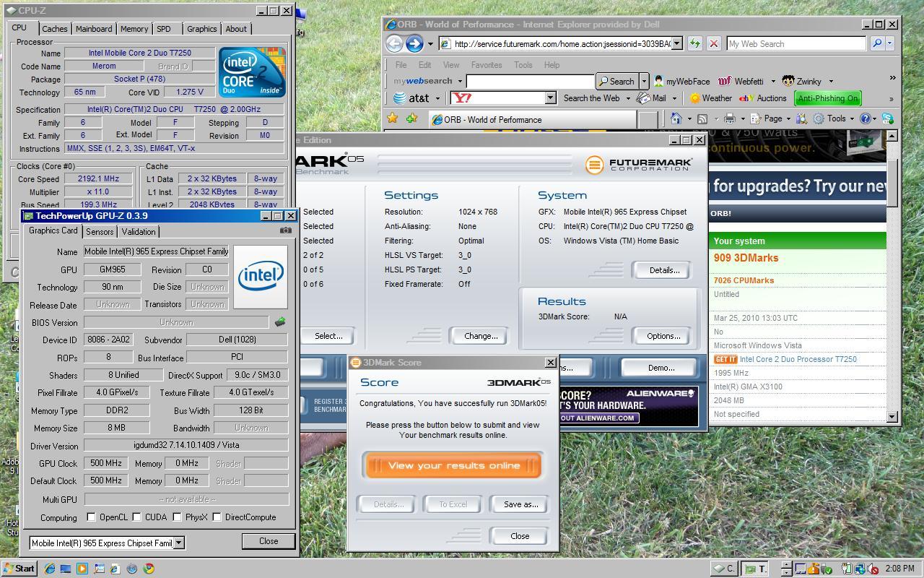924x578 pixels.
Task: Expand the address bar URL dropdown
Action: (676, 44)
